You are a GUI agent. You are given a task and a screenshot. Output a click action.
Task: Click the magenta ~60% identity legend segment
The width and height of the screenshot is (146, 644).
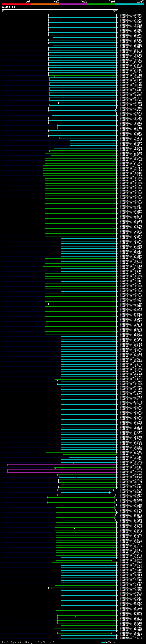click(73, 4)
